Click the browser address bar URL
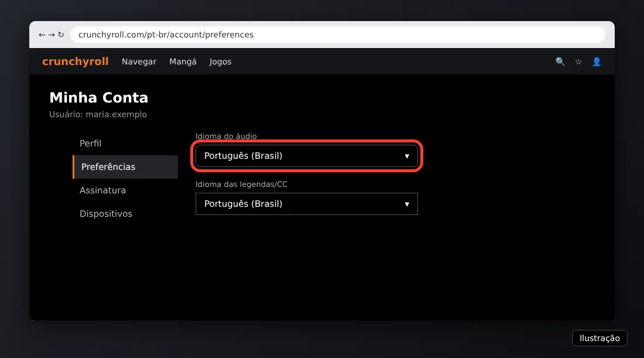 (x=166, y=35)
